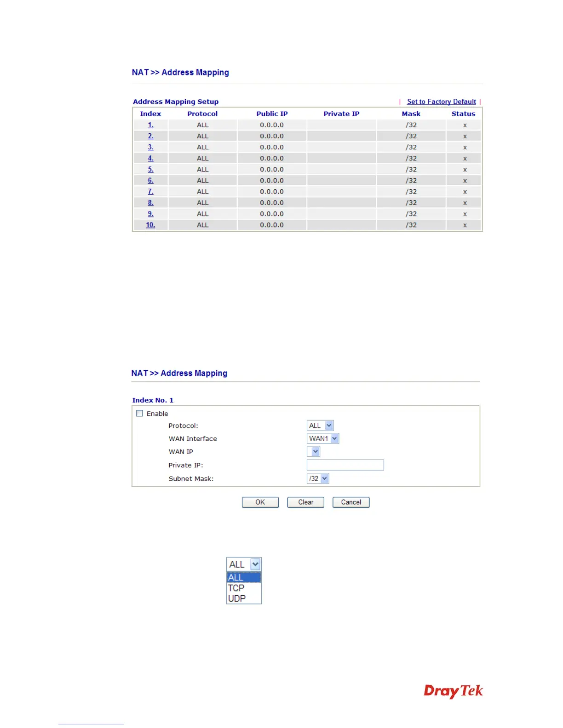Open index 1. address mapping entry

coord(150,125)
